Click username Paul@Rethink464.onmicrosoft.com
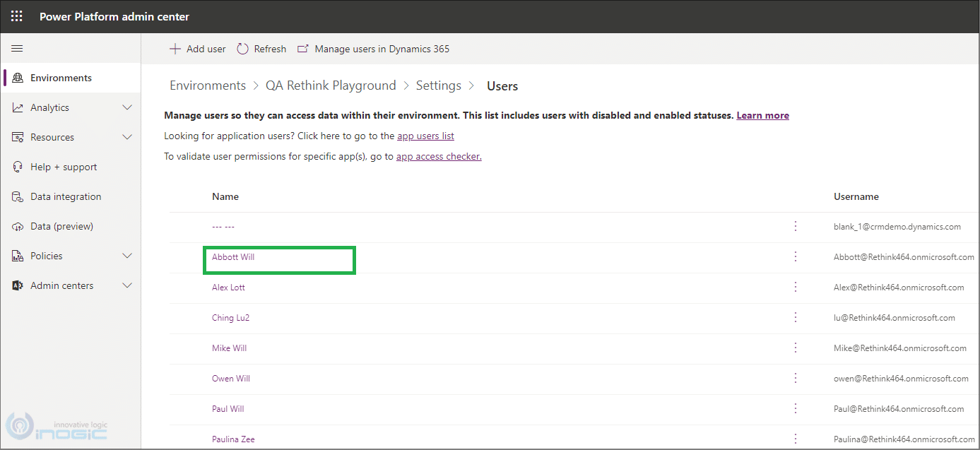This screenshot has height=450, width=980. pos(899,409)
